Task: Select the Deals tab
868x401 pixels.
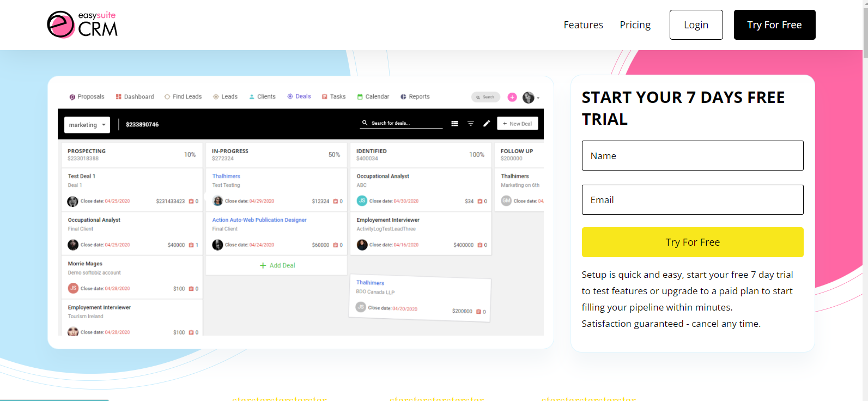Action: (299, 96)
